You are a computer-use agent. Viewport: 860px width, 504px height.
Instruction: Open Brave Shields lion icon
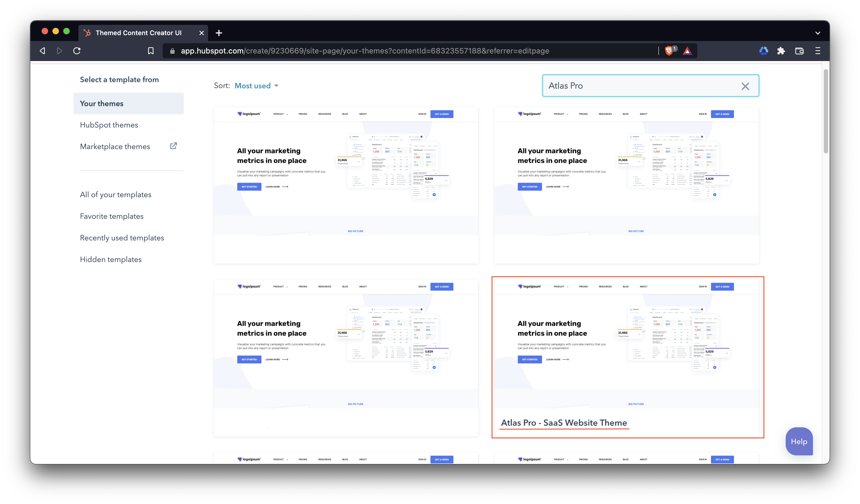(669, 51)
